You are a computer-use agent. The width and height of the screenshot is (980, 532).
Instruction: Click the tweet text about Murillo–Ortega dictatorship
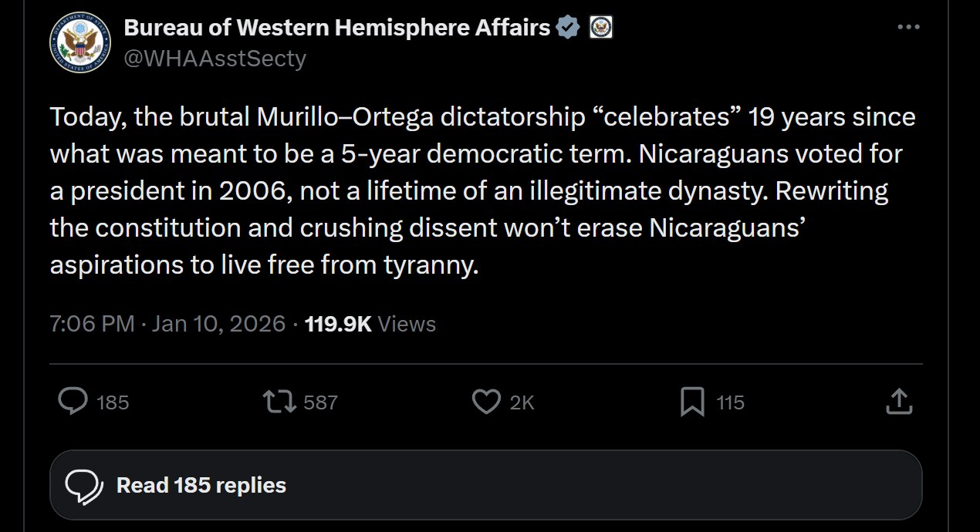pos(482,191)
